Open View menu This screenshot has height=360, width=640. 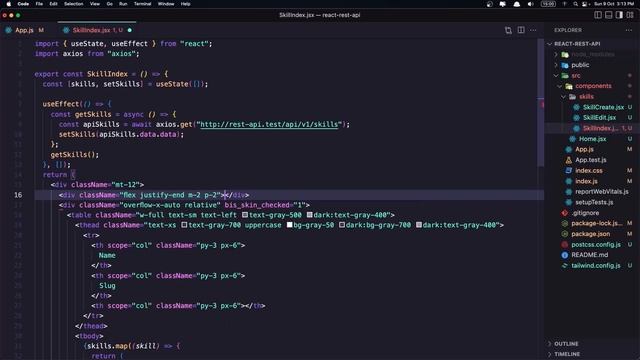tap(95, 4)
